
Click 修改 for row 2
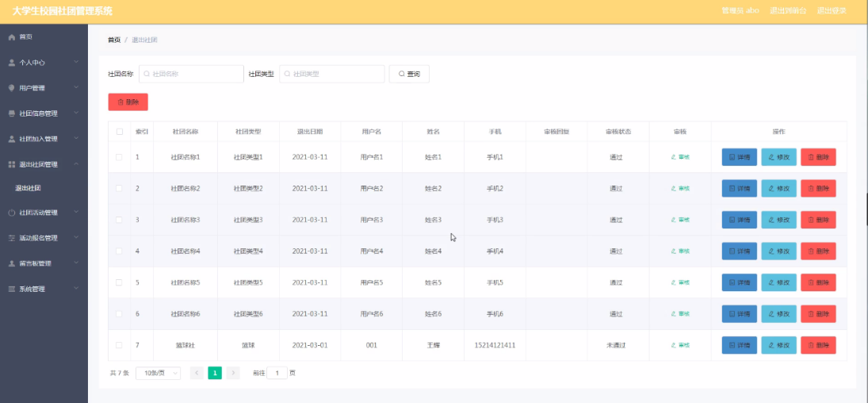(x=779, y=189)
